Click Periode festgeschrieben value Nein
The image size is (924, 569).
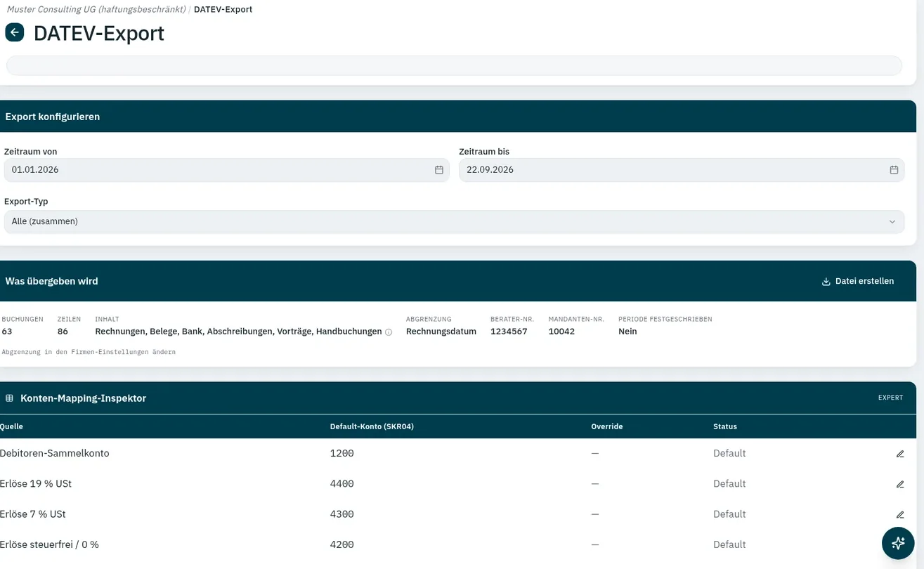click(627, 332)
